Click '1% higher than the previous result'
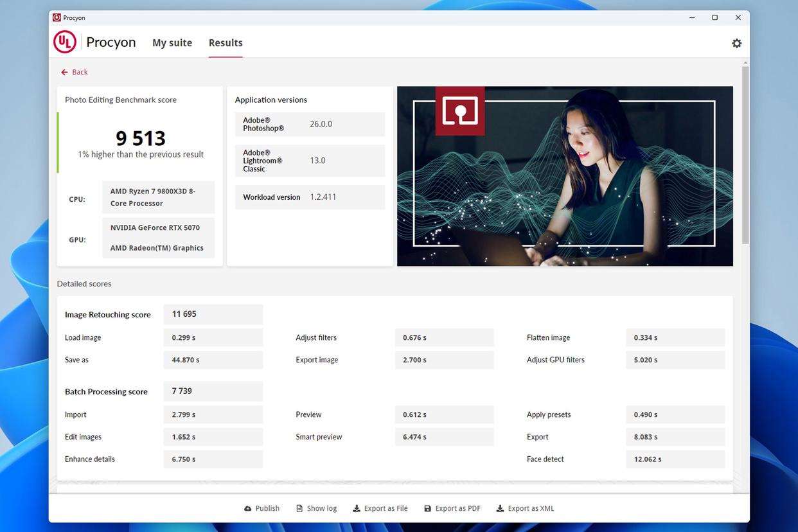Image resolution: width=798 pixels, height=532 pixels. (x=141, y=154)
